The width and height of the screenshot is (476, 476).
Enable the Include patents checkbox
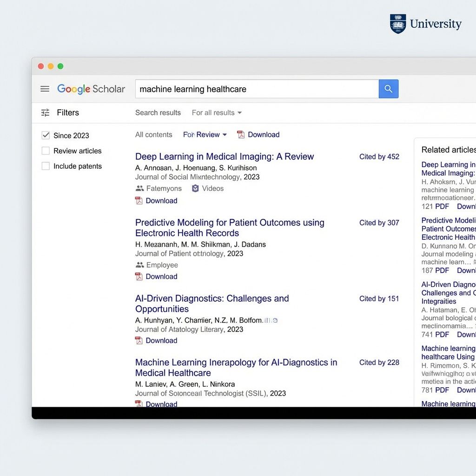(x=46, y=166)
